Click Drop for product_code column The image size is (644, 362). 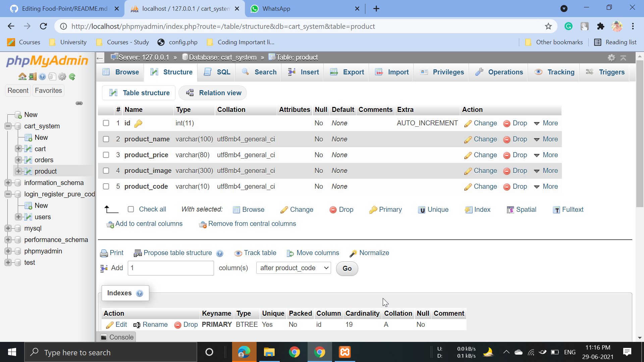(515, 186)
